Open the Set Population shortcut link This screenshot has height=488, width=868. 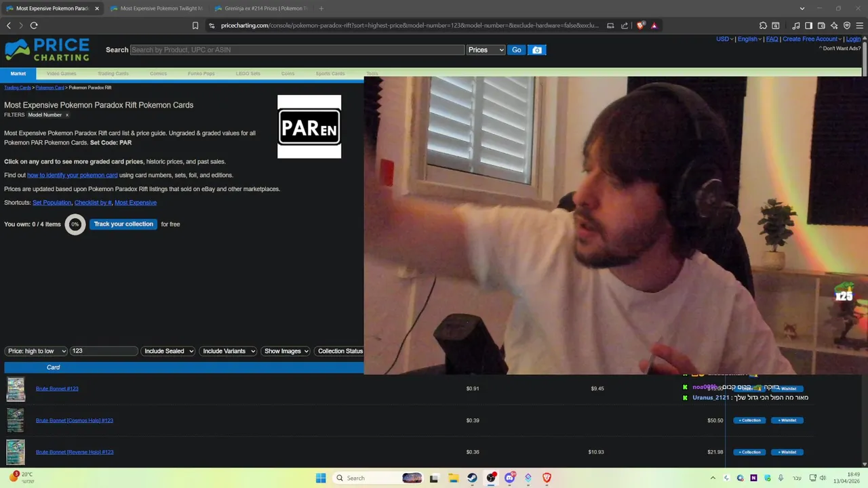(52, 203)
